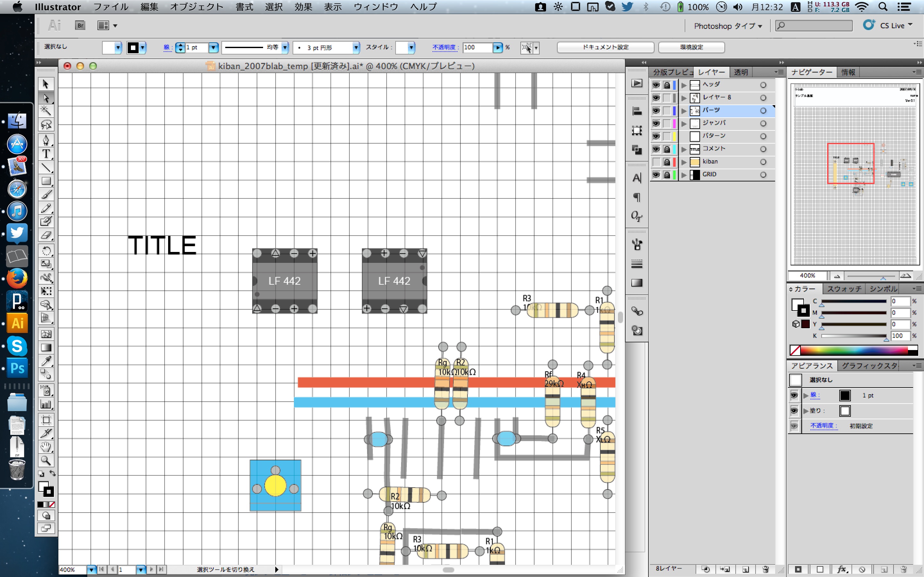The image size is (924, 577).
Task: Open the Photoshop タイプ workspace dropdown
Action: click(727, 26)
